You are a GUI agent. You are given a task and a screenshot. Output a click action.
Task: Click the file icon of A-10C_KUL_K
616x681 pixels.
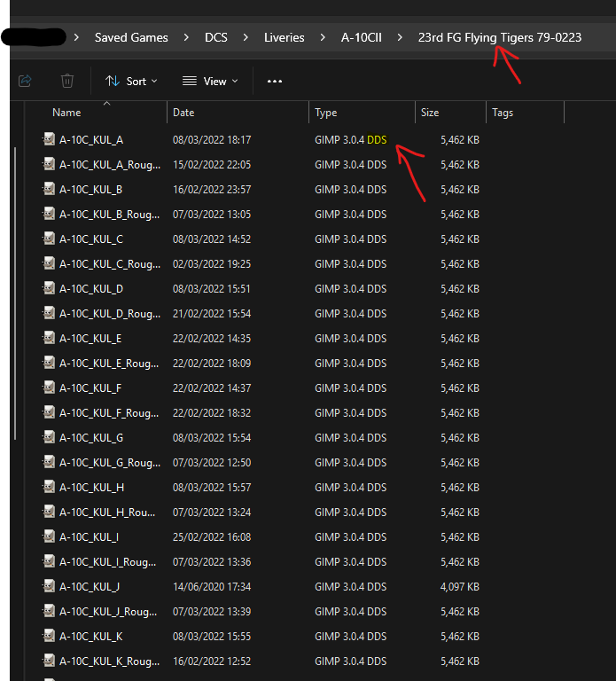click(x=49, y=636)
